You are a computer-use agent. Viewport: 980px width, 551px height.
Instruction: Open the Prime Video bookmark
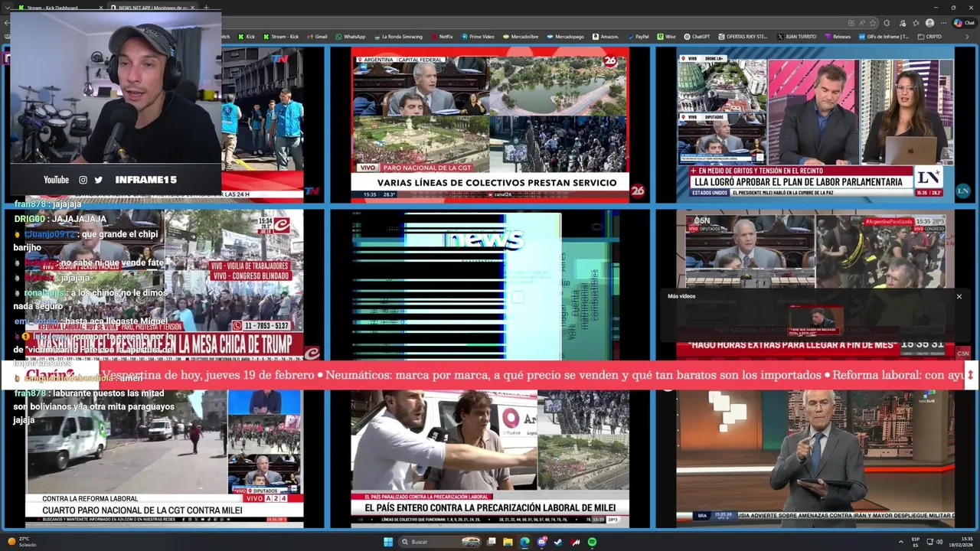coord(477,36)
